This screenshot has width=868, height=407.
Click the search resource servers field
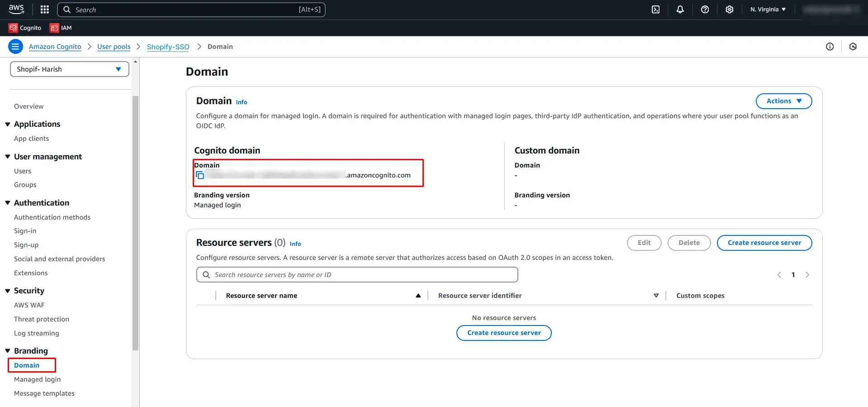[x=357, y=275]
